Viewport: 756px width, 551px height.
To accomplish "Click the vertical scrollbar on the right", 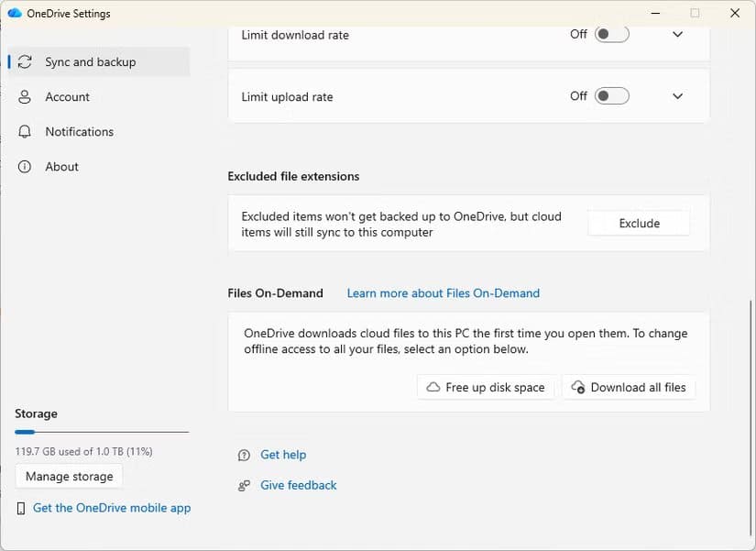I will pyautogui.click(x=751, y=420).
